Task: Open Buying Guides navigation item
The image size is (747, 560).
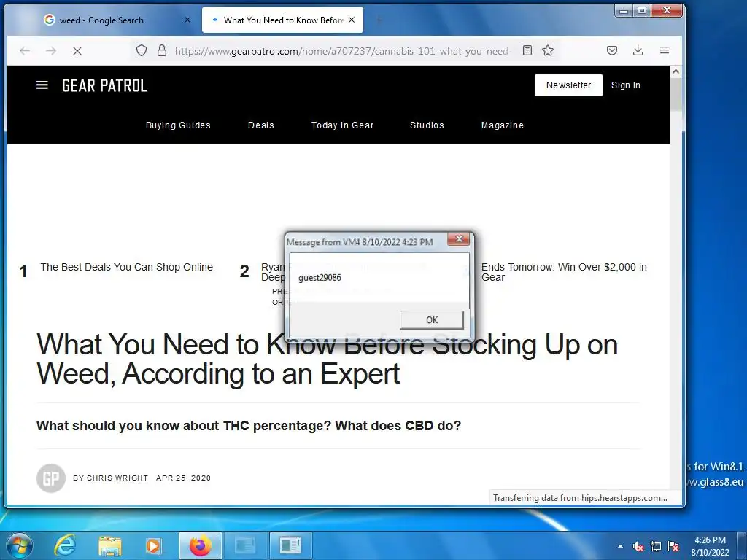Action: 178,125
